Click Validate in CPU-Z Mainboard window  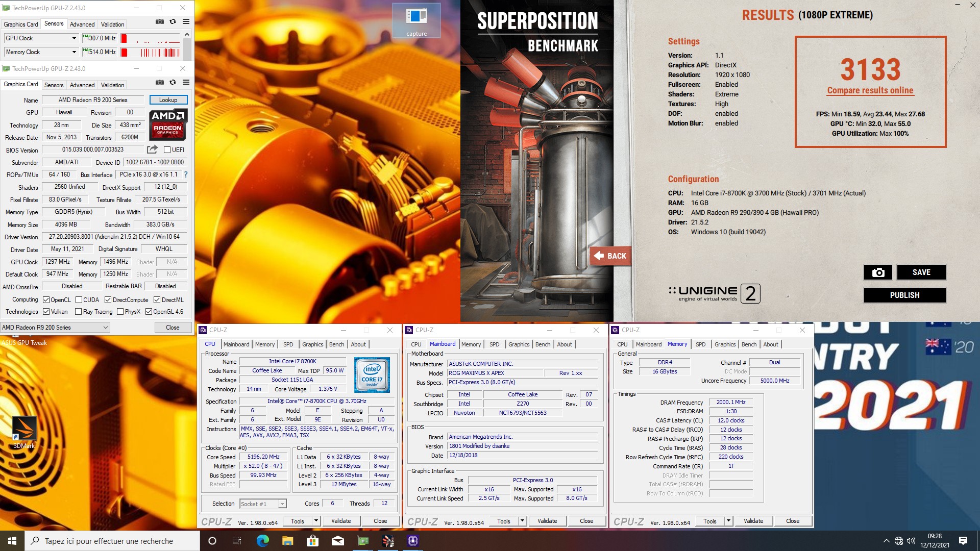coord(547,521)
